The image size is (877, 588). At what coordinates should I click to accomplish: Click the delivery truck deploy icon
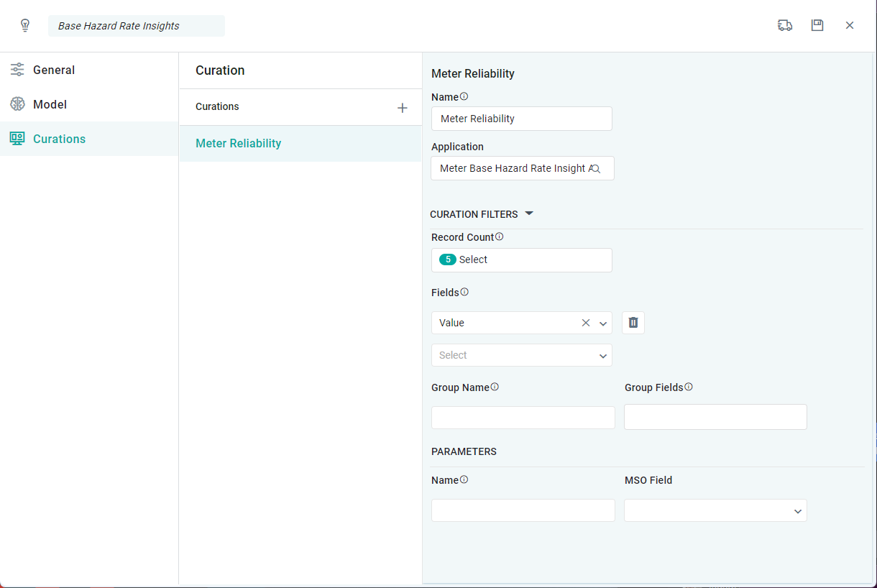(x=785, y=25)
